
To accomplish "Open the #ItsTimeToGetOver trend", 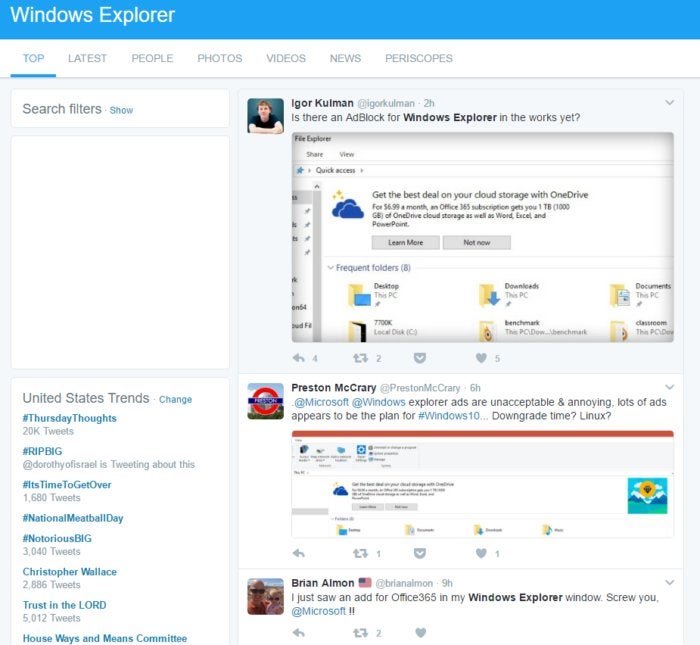I will [x=67, y=485].
